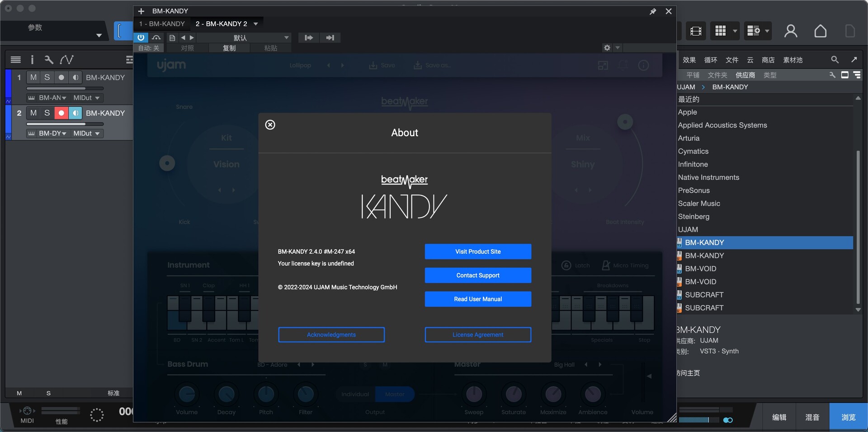The image size is (868, 432).
Task: Click the 复制 copy button
Action: click(229, 48)
